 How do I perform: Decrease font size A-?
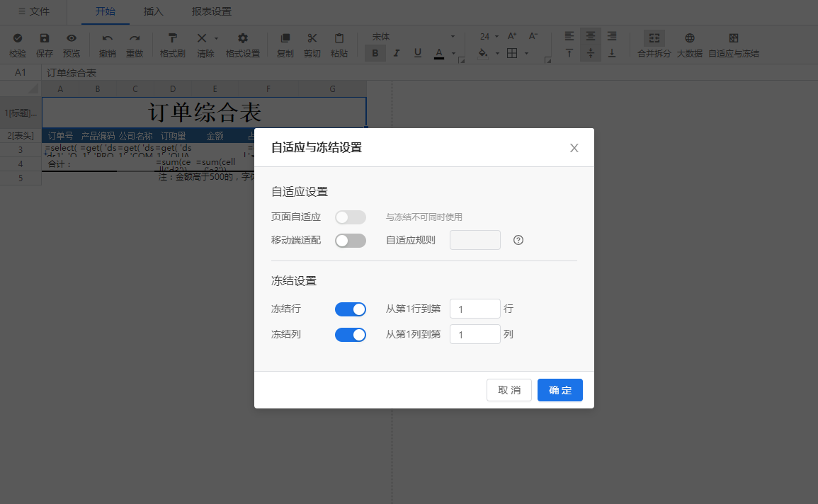[x=533, y=36]
